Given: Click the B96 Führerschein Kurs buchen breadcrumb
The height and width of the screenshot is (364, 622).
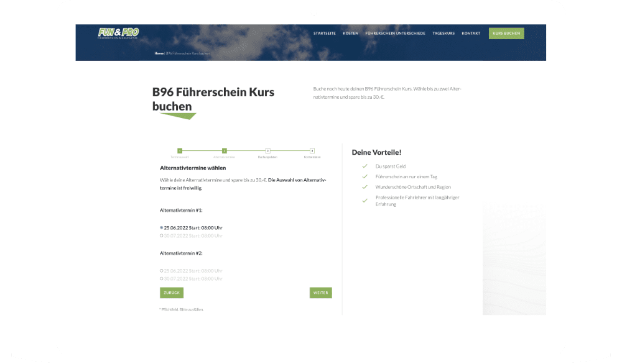Looking at the screenshot, I should pos(188,53).
